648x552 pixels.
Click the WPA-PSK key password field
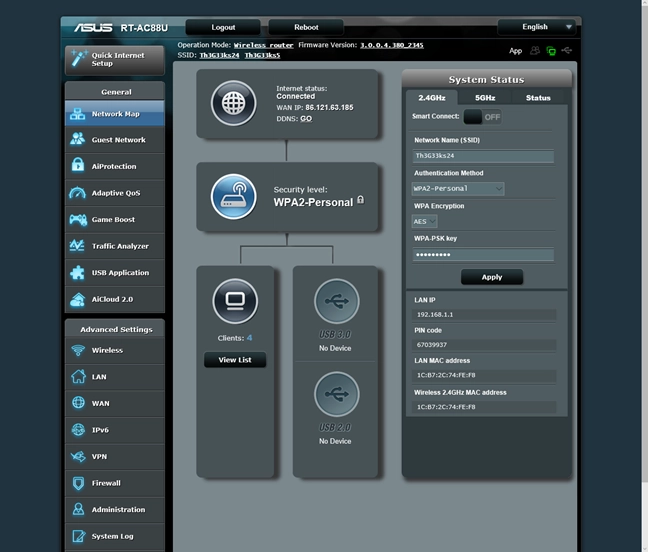tap(483, 255)
